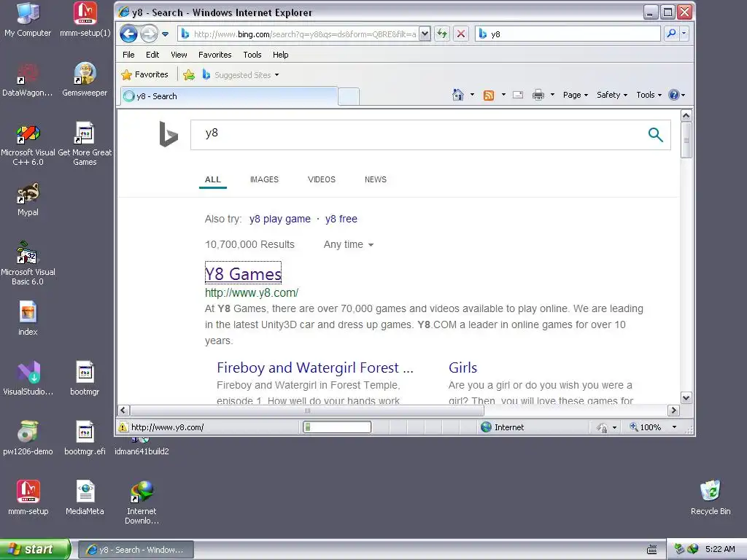Click the page loading progress bar
Image resolution: width=747 pixels, height=560 pixels.
[x=337, y=427]
